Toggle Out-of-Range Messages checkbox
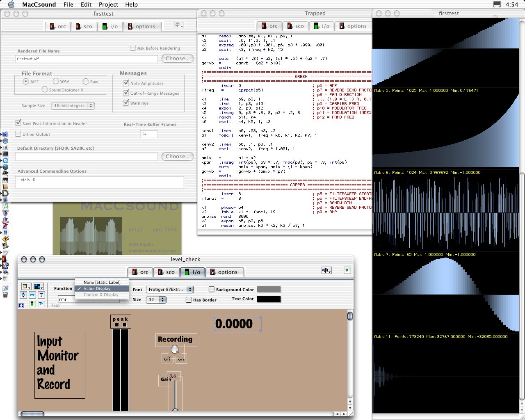Screen dimensions: 525x420 click(126, 93)
